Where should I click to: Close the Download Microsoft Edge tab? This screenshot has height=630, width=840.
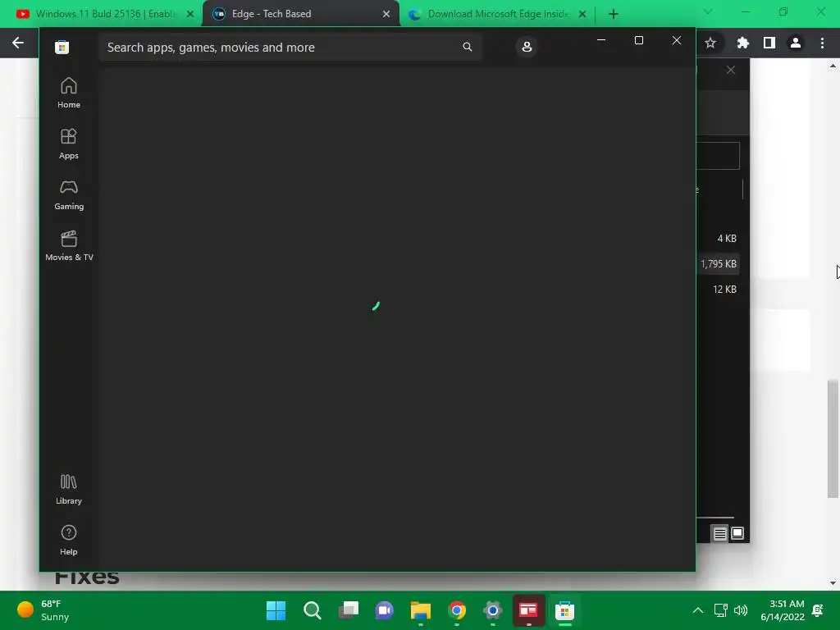tap(582, 14)
